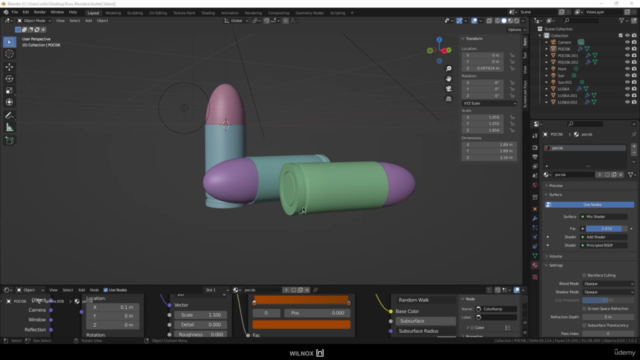Click the orange ColorRamp gradient bar

(x=301, y=300)
